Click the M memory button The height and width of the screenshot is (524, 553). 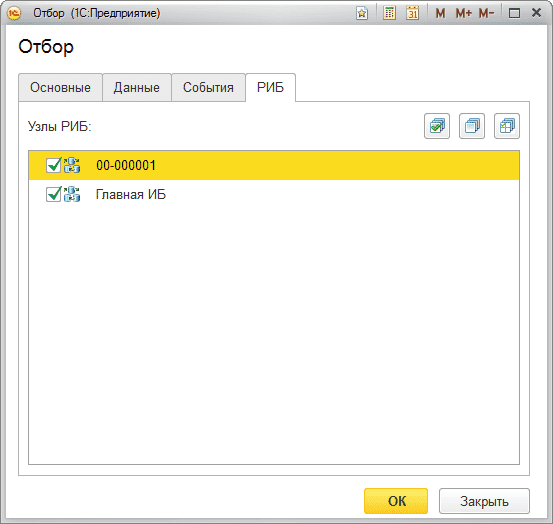[x=440, y=13]
